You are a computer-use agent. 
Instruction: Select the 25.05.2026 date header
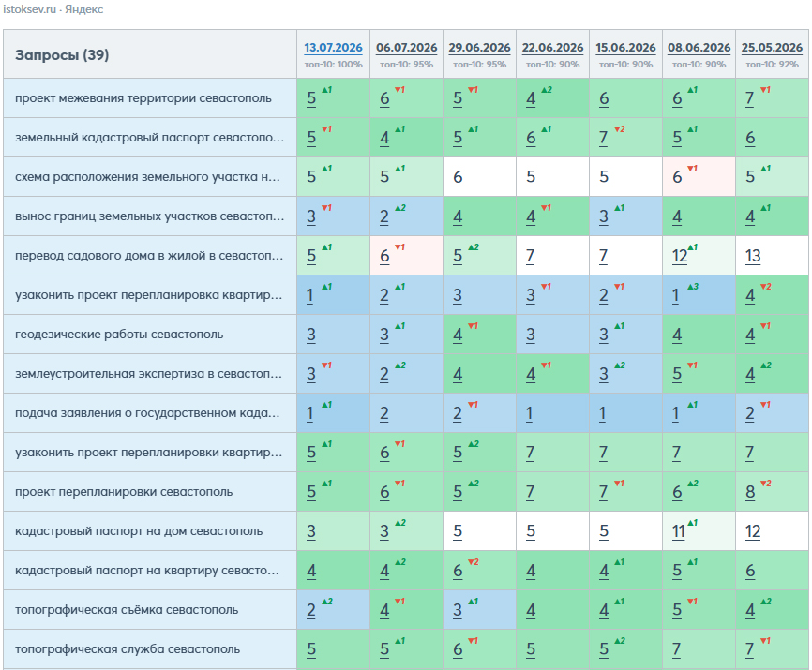pyautogui.click(x=772, y=48)
